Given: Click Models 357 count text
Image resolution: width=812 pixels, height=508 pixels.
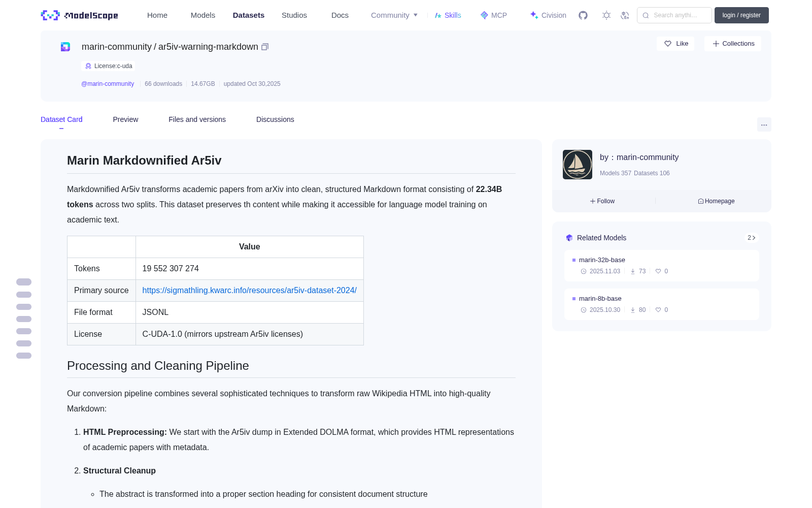Looking at the screenshot, I should tap(616, 173).
